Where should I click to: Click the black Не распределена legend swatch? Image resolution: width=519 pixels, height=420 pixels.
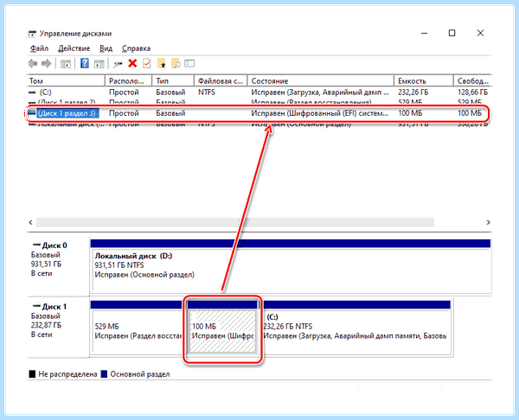[x=32, y=374]
